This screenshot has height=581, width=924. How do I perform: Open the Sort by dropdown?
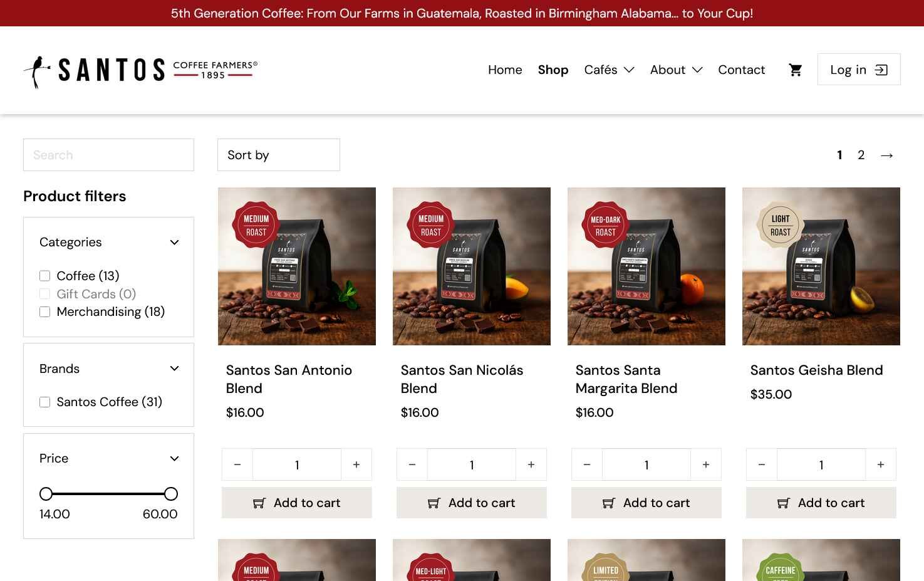tap(278, 155)
